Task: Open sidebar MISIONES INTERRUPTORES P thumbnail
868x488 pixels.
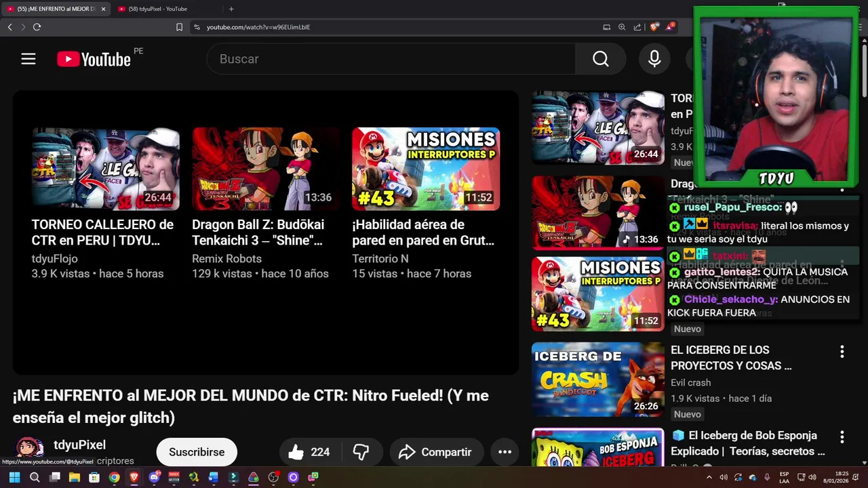Action: 598,294
